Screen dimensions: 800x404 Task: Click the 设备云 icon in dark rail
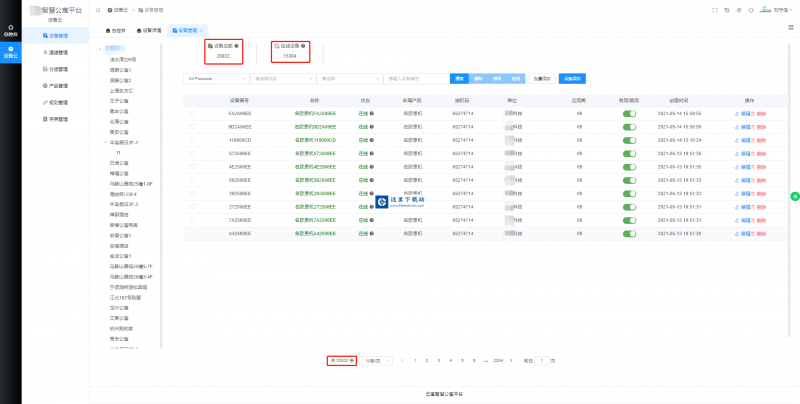point(11,50)
